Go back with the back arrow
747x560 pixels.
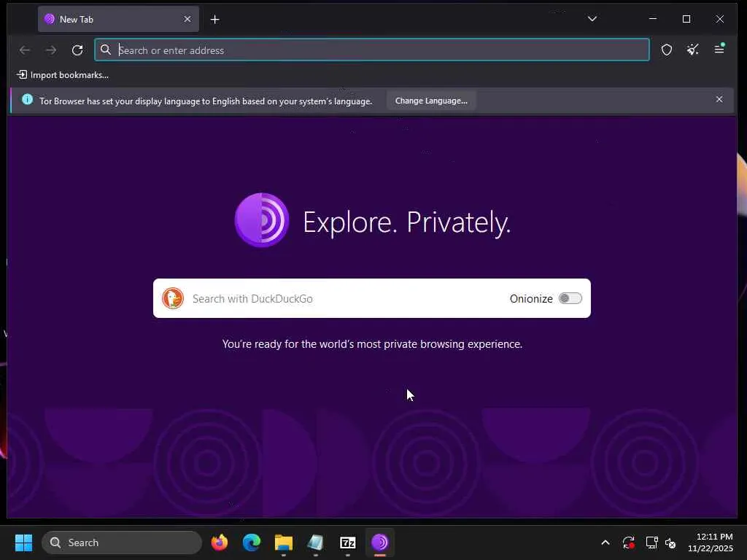[25, 50]
